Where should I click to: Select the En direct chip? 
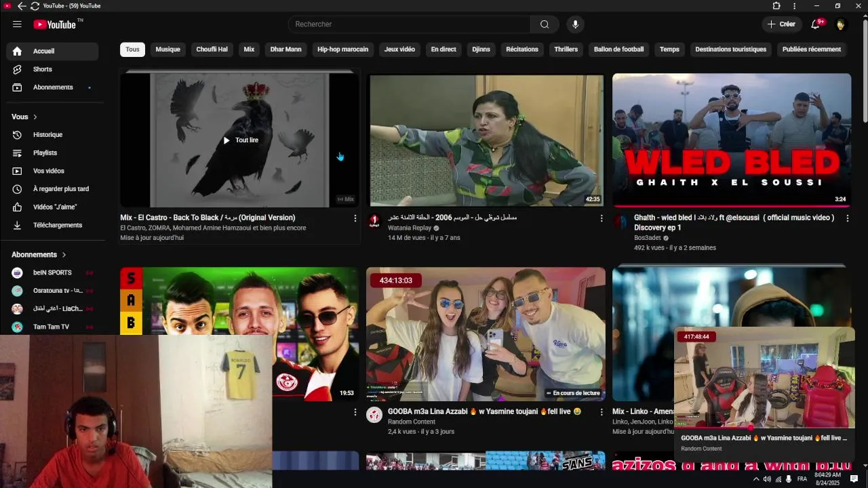(443, 49)
